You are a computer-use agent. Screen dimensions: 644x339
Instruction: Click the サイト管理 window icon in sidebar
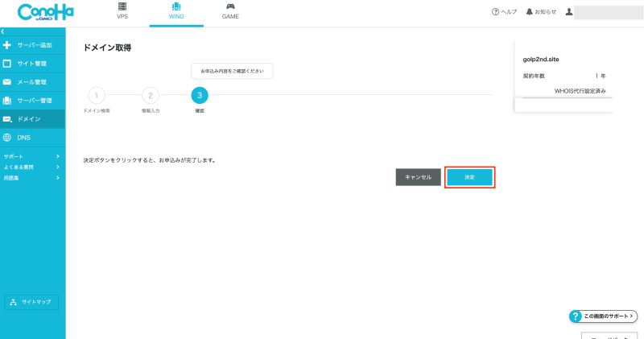click(x=7, y=64)
